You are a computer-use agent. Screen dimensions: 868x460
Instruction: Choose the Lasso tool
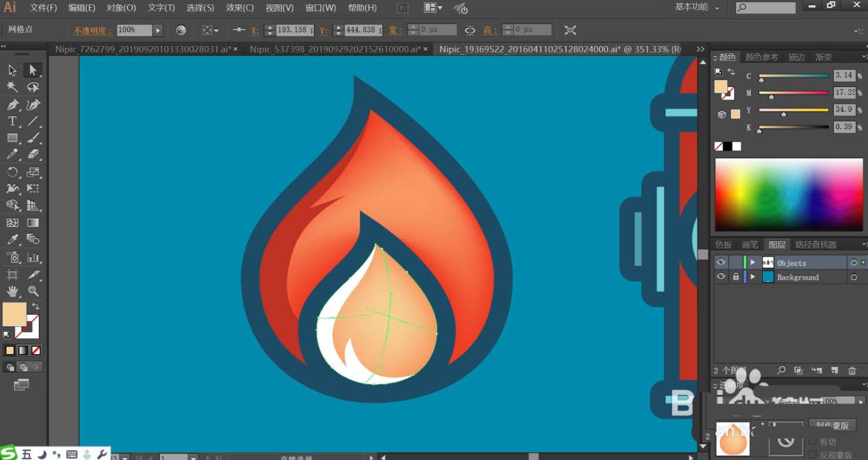33,87
